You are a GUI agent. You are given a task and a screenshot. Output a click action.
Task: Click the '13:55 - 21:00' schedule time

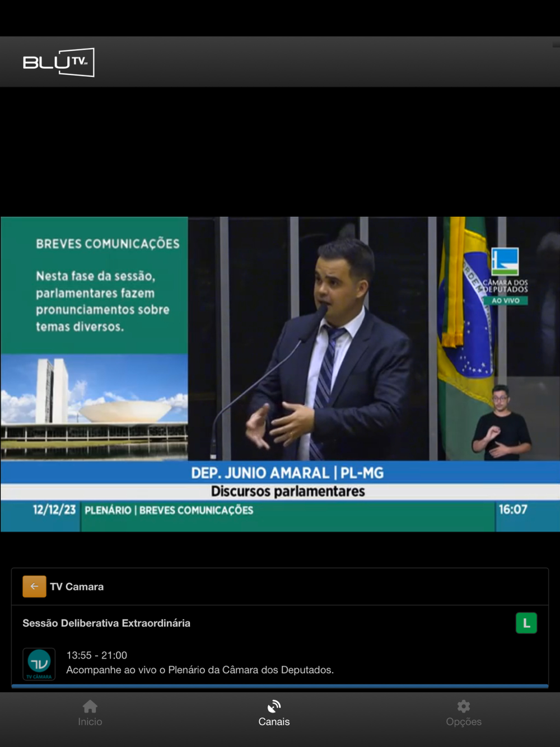(97, 655)
